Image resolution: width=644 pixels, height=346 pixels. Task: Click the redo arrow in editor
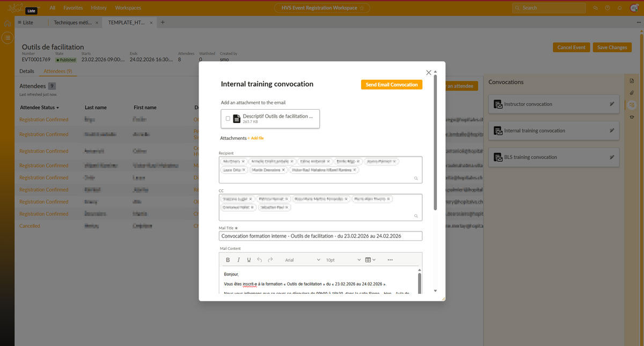pos(270,260)
